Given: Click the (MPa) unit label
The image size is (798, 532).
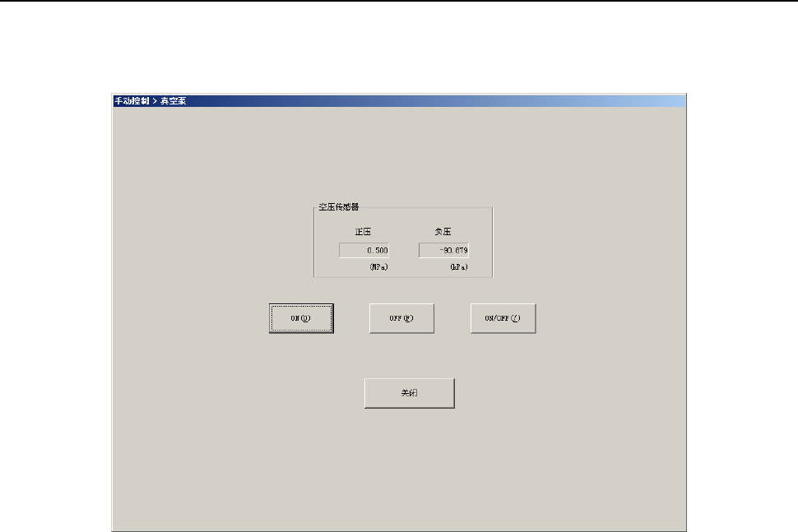Looking at the screenshot, I should [x=378, y=267].
